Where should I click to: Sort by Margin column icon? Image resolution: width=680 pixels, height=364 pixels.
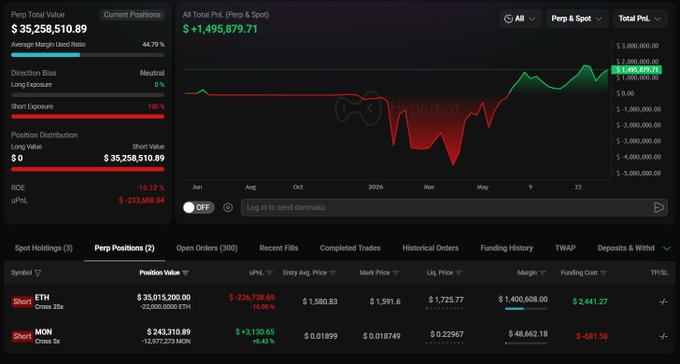tap(543, 273)
